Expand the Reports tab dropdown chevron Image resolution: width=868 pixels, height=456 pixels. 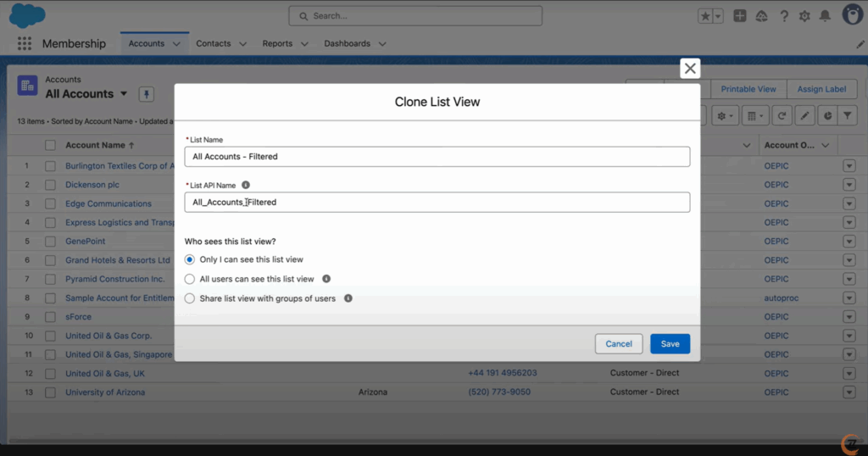point(304,44)
